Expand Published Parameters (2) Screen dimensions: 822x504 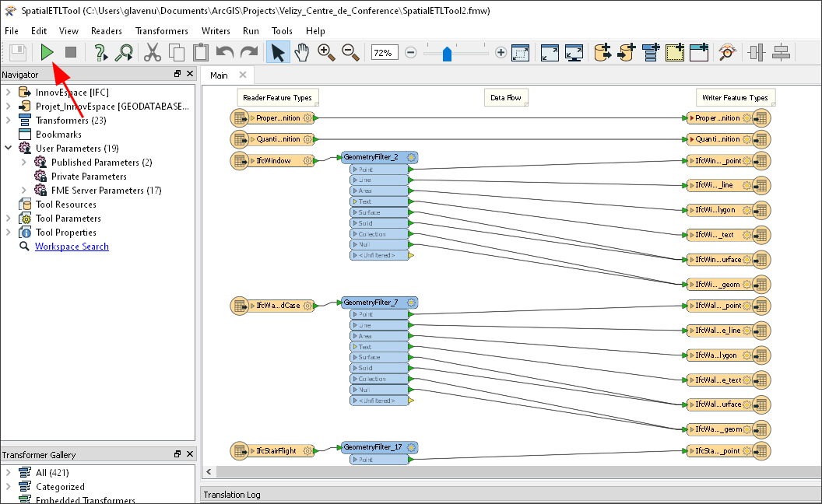[23, 163]
